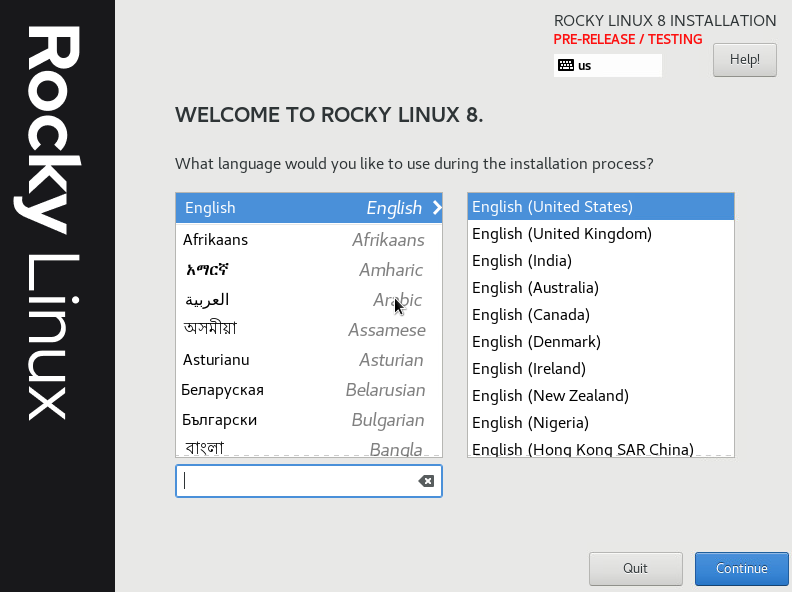The width and height of the screenshot is (792, 592).
Task: Select Bulgarian (Български) language
Action: (x=309, y=420)
